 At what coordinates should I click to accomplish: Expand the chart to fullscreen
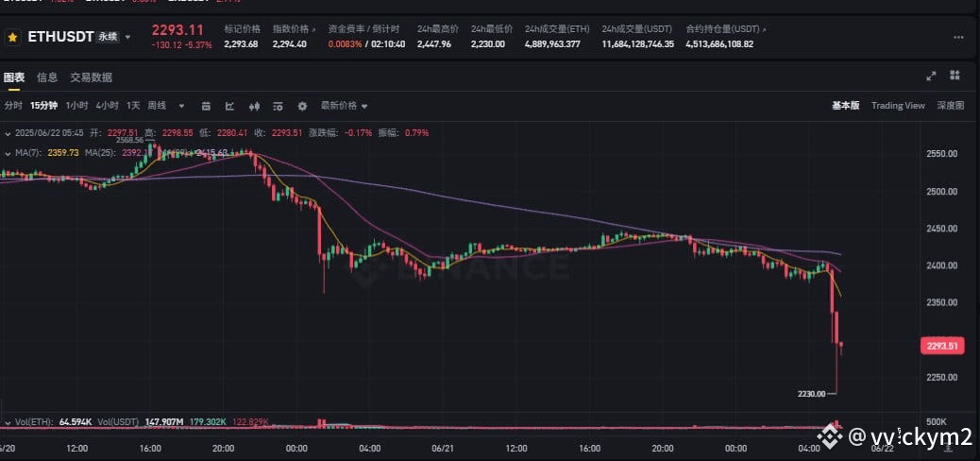coord(931,76)
